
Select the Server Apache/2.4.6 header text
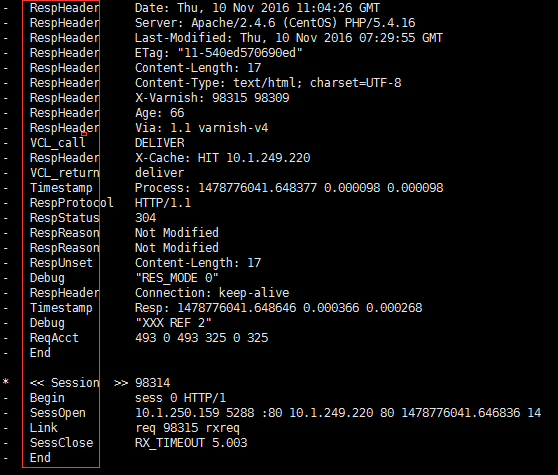coord(275,23)
